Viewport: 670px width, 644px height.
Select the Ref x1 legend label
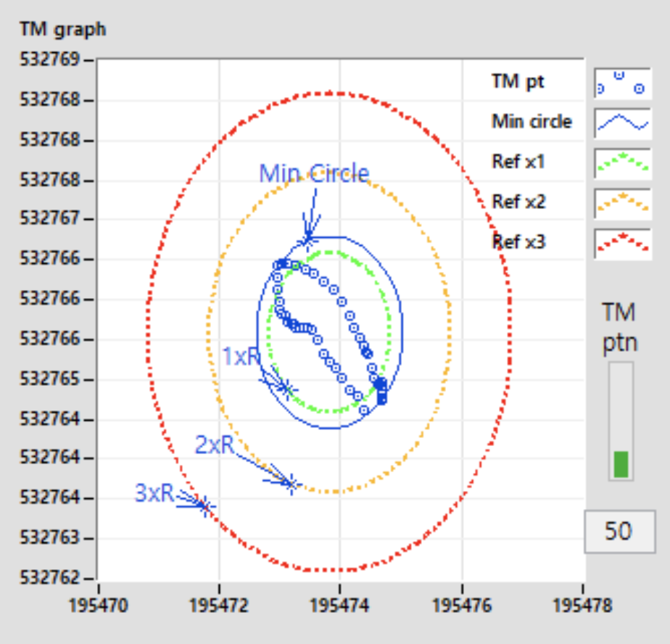click(x=518, y=162)
